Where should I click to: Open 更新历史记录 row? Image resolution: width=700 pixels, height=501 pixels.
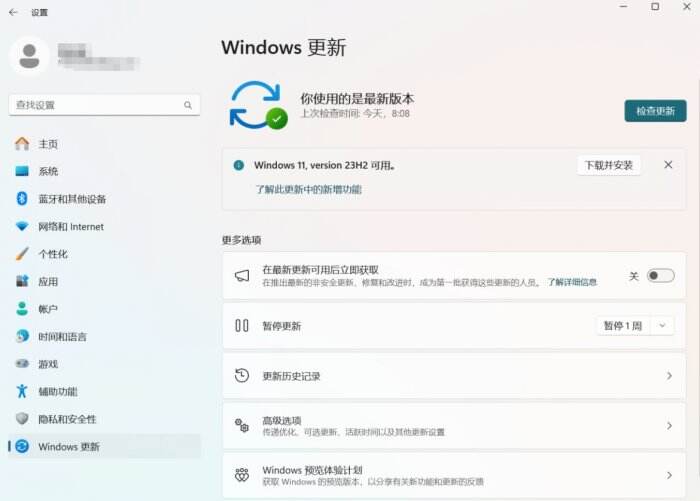[454, 376]
